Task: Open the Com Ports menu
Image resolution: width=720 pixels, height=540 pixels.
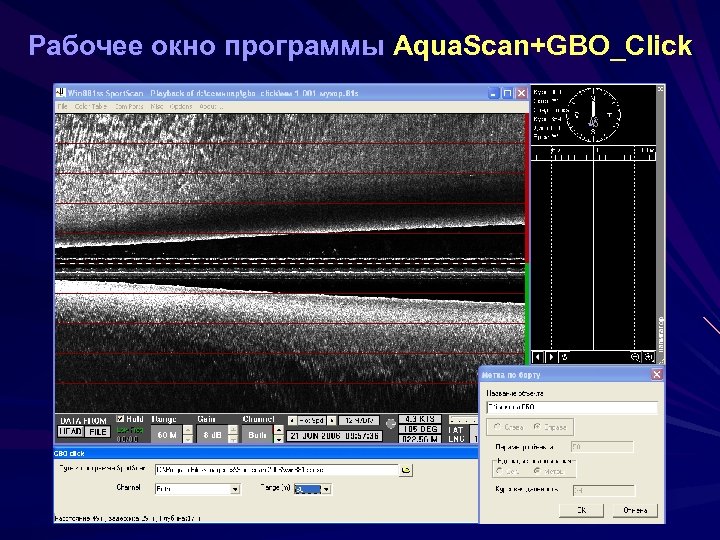Action: pos(129,107)
